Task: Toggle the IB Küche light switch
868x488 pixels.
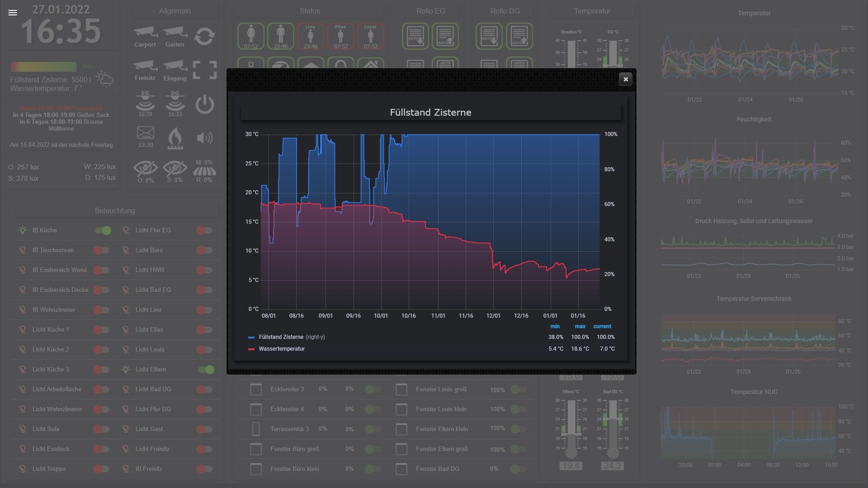Action: [x=103, y=230]
